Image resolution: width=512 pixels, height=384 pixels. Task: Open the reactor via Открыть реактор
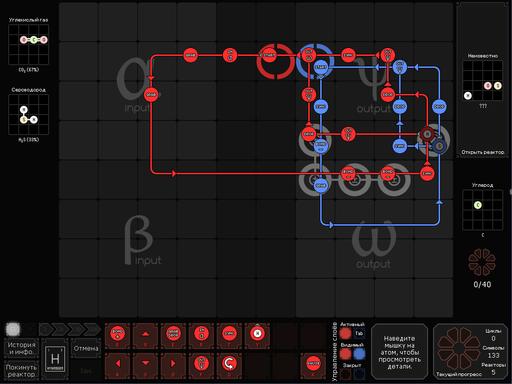pos(482,152)
